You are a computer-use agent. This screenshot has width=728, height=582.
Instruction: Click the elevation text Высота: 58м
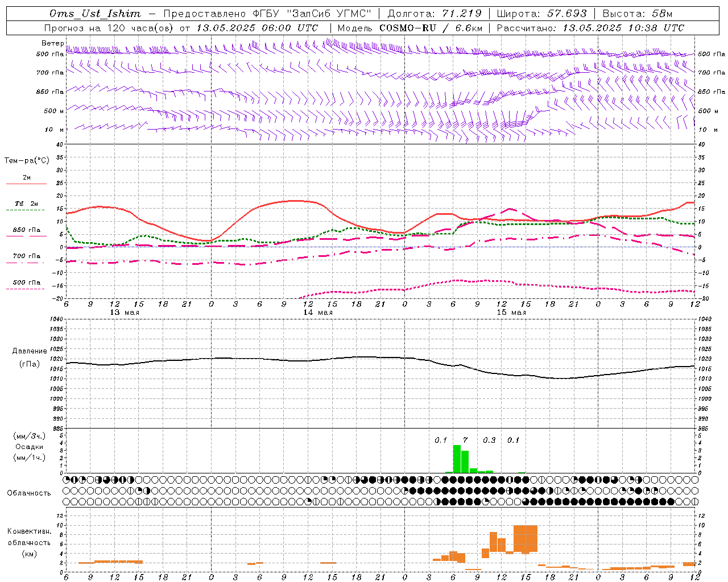pos(637,14)
